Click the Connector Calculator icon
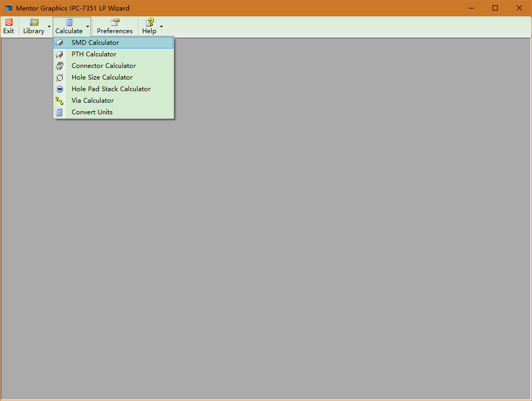 click(60, 66)
